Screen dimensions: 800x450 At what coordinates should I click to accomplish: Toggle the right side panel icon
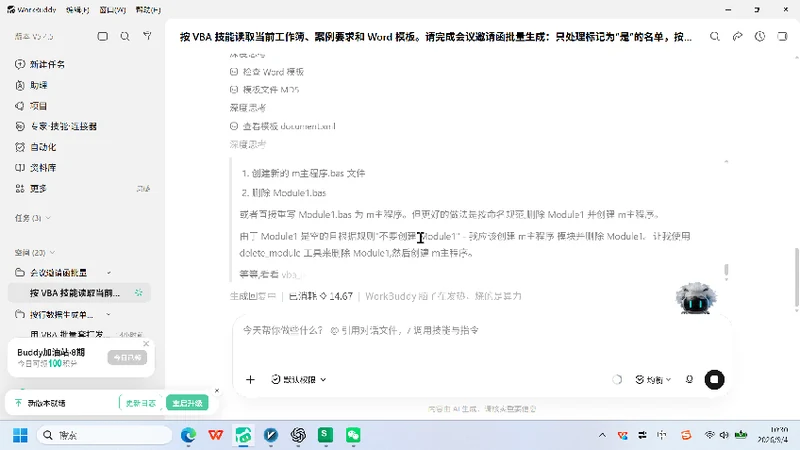point(782,36)
